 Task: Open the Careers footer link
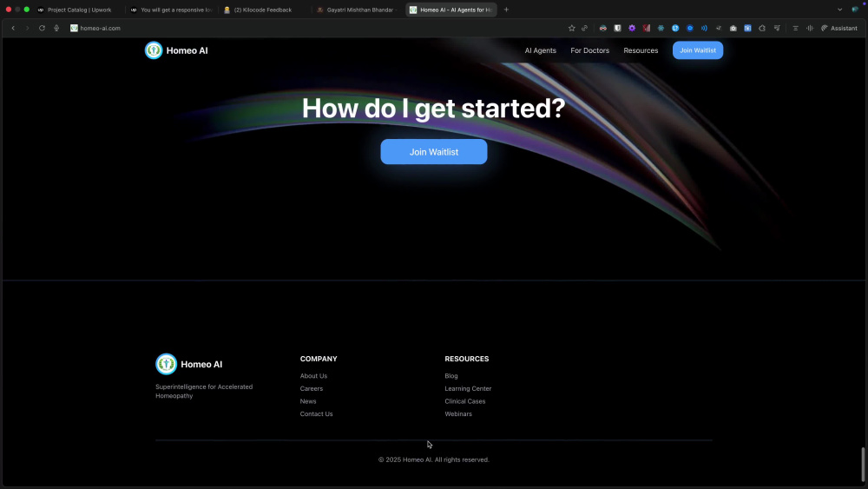coord(311,388)
